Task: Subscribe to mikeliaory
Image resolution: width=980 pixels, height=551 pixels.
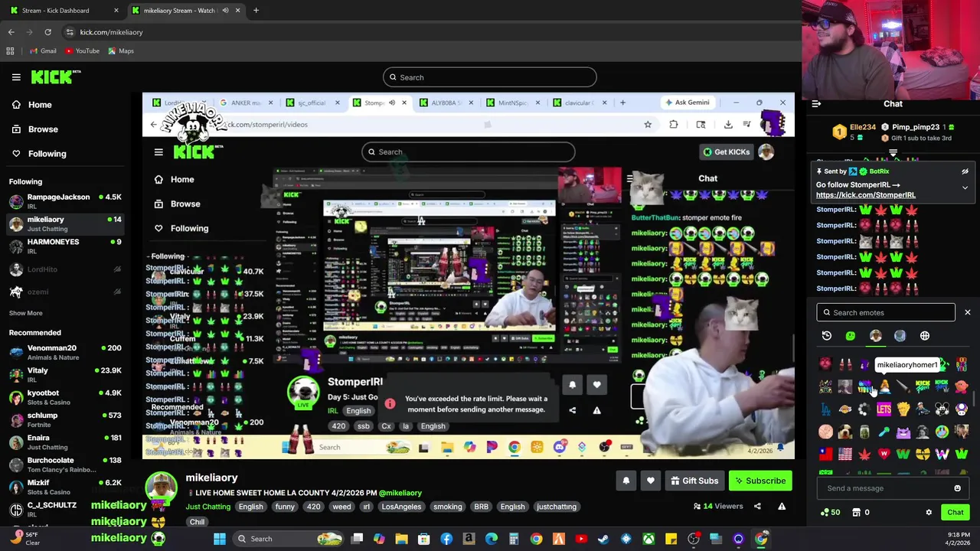Action: click(x=760, y=481)
